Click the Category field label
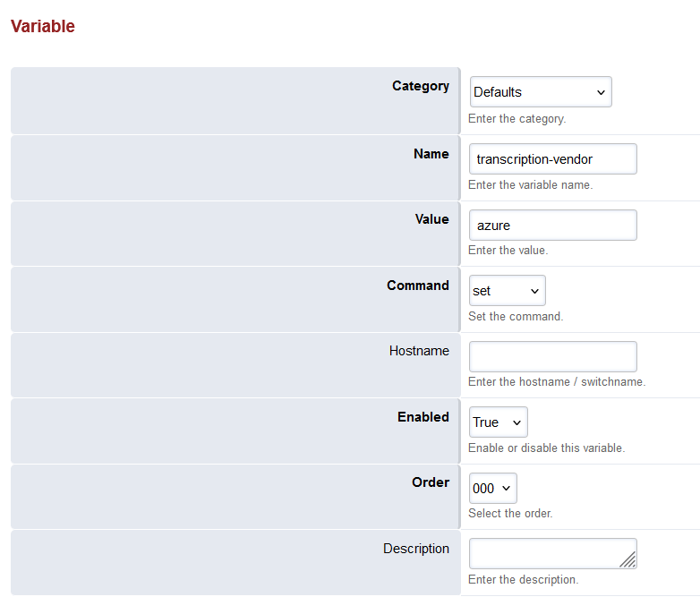This screenshot has height=614, width=700. point(421,87)
